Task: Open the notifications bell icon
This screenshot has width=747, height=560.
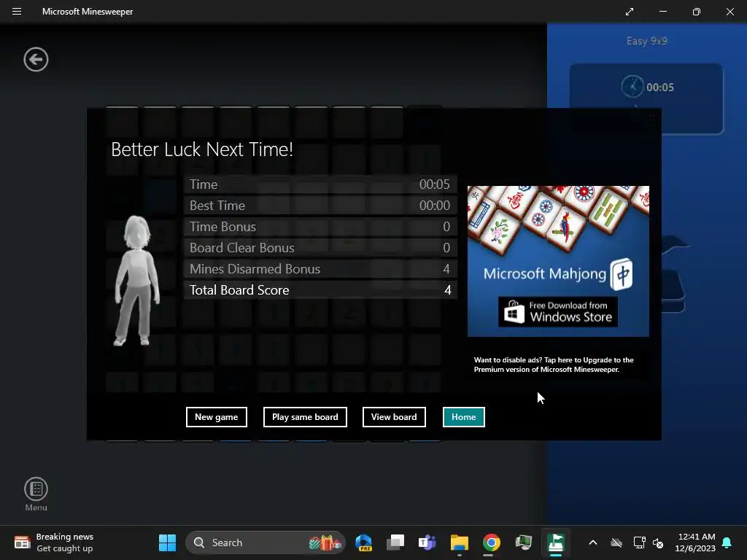Action: 727,542
